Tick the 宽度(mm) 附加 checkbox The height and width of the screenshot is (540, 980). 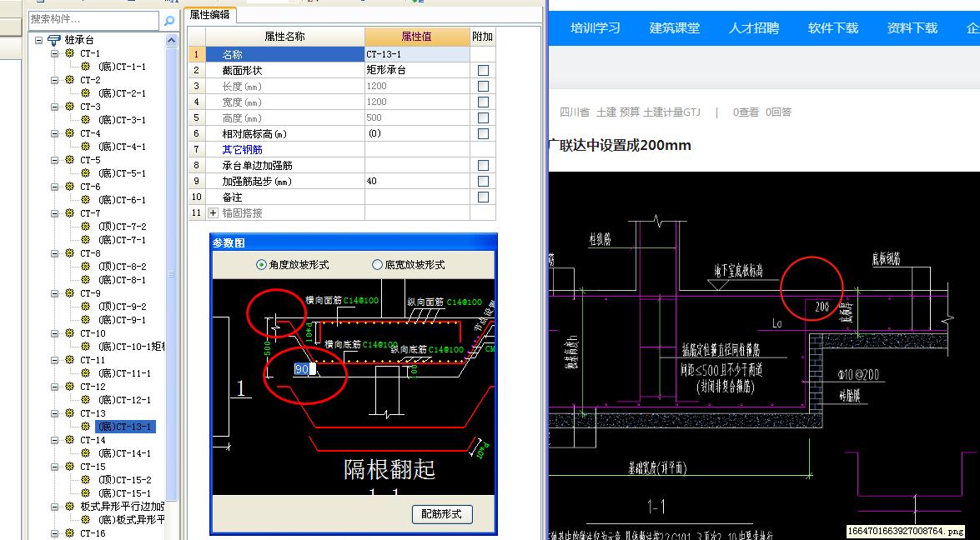[483, 102]
